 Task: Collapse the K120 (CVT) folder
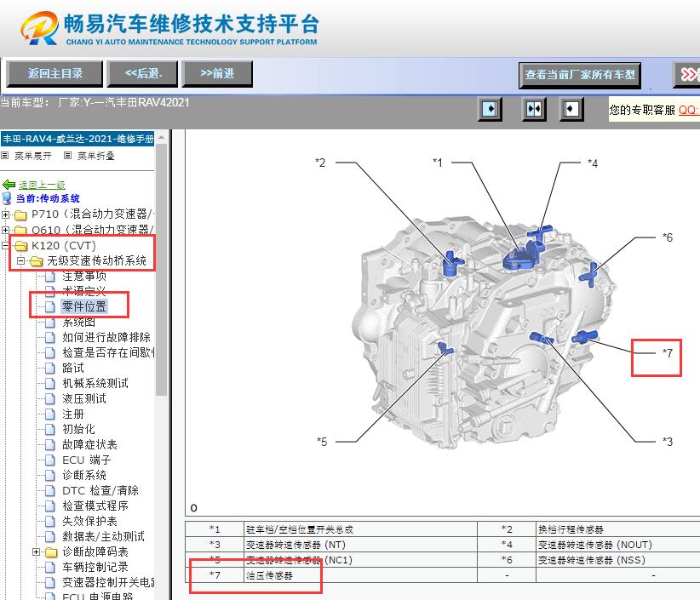coord(5,246)
